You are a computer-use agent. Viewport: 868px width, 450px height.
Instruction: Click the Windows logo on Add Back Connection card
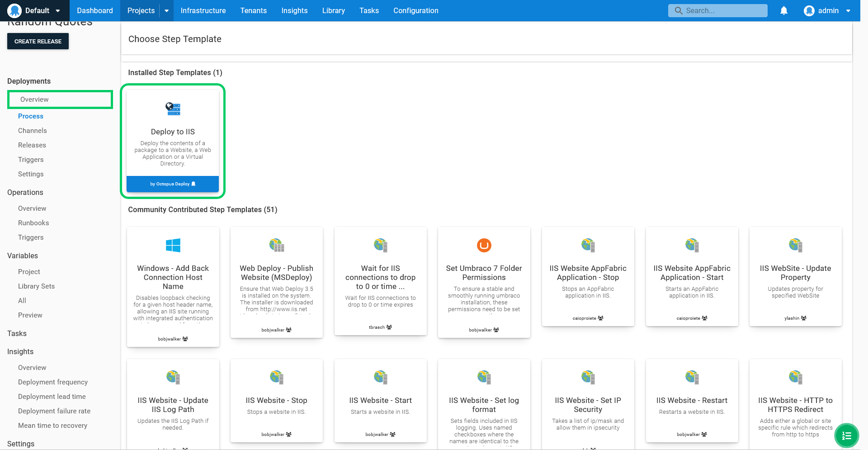pos(173,245)
